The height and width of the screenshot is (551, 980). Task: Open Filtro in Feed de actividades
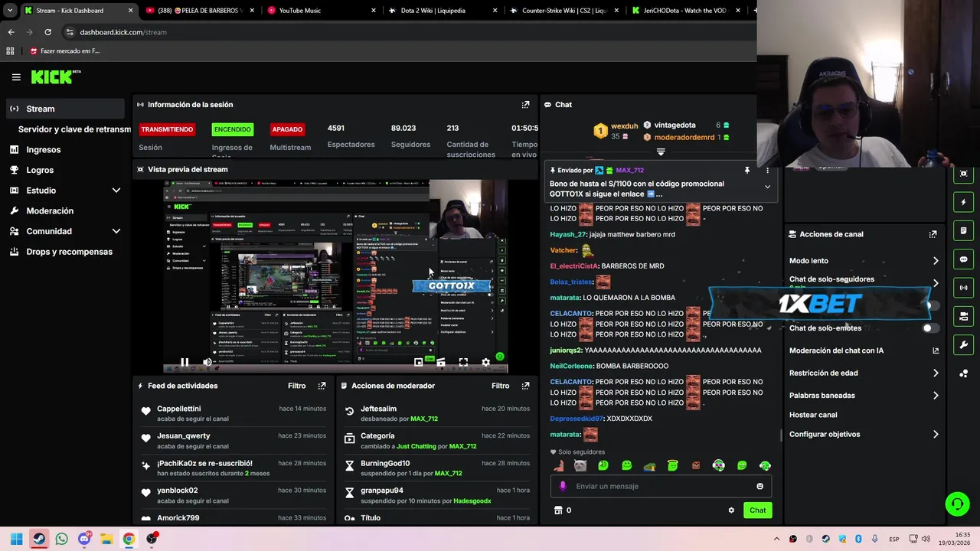pyautogui.click(x=296, y=386)
